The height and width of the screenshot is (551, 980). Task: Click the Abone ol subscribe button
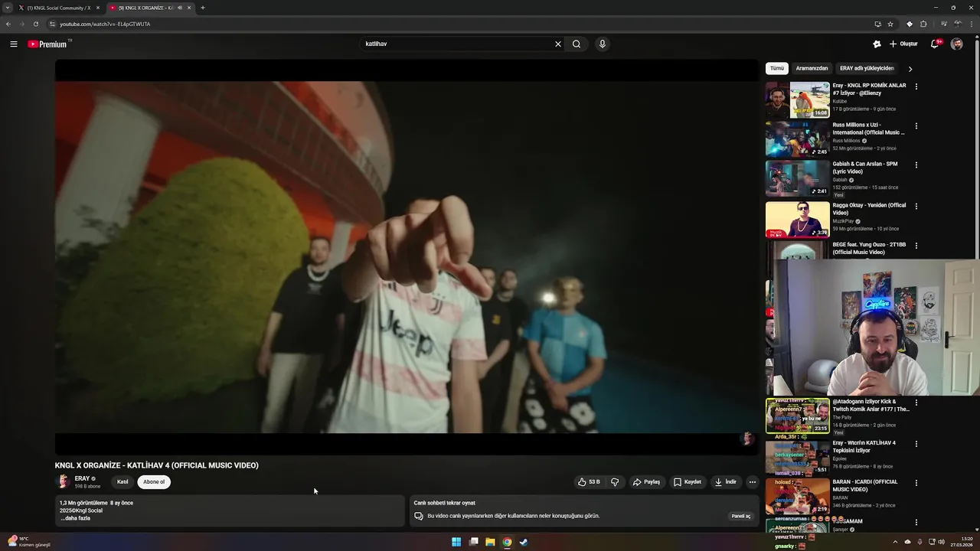click(x=154, y=482)
